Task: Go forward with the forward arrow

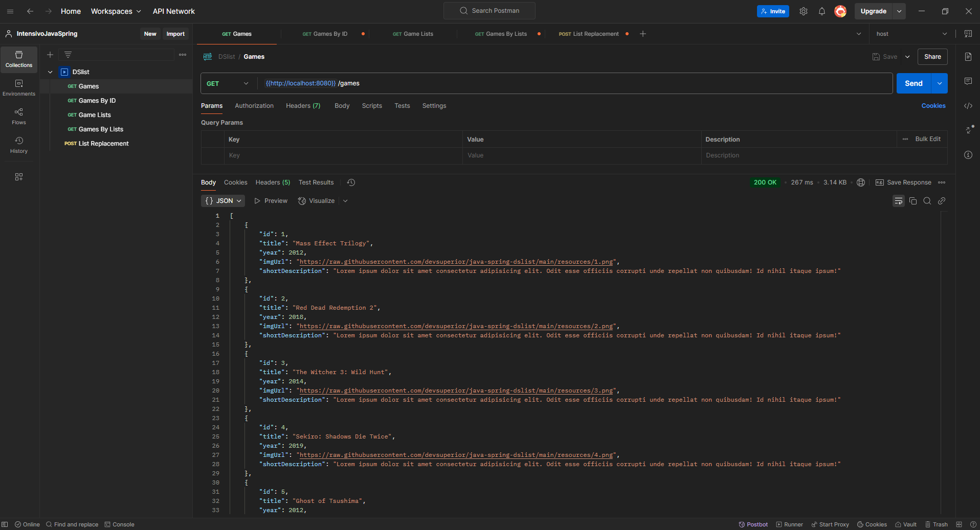Action: pos(49,11)
